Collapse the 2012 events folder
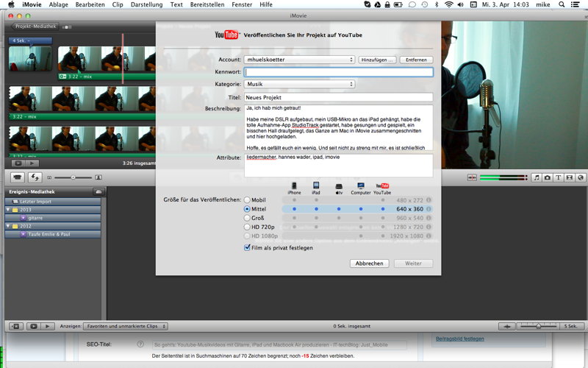 pos(8,226)
